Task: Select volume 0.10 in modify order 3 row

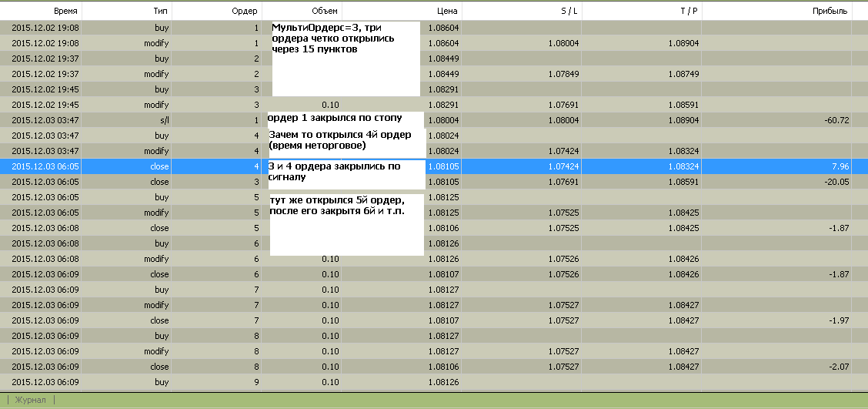Action: (330, 105)
